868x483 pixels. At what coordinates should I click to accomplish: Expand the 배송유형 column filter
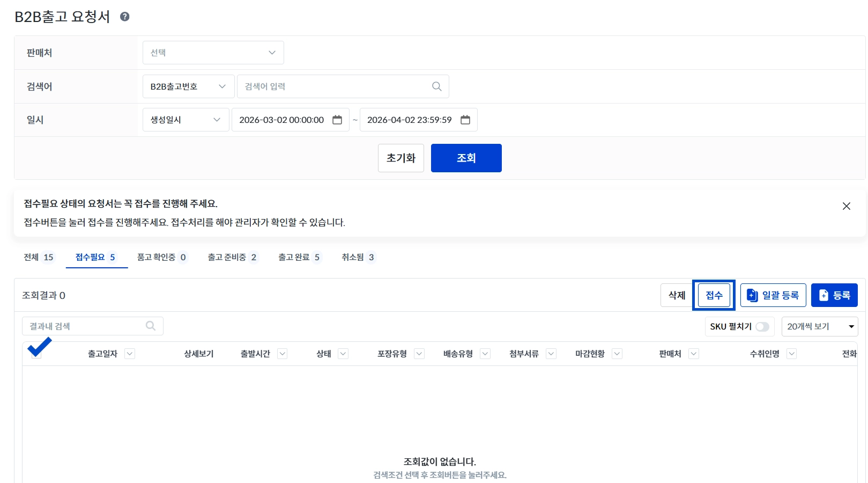486,354
